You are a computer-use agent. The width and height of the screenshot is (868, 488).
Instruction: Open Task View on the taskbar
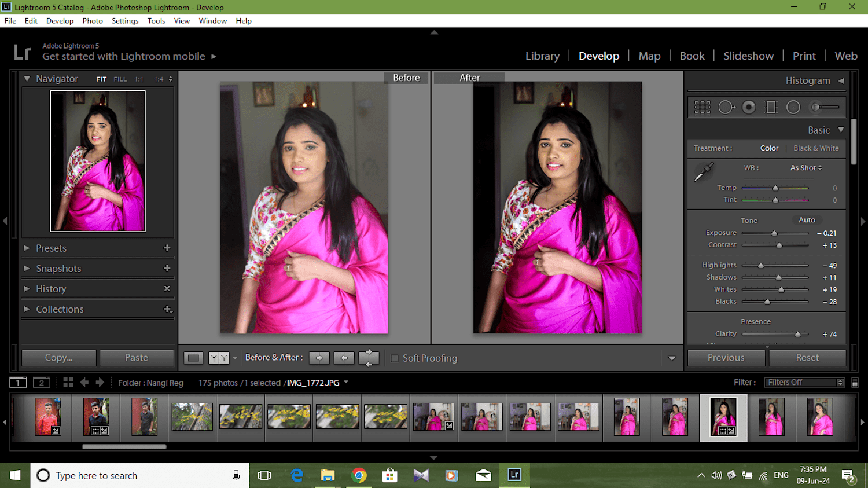[264, 475]
